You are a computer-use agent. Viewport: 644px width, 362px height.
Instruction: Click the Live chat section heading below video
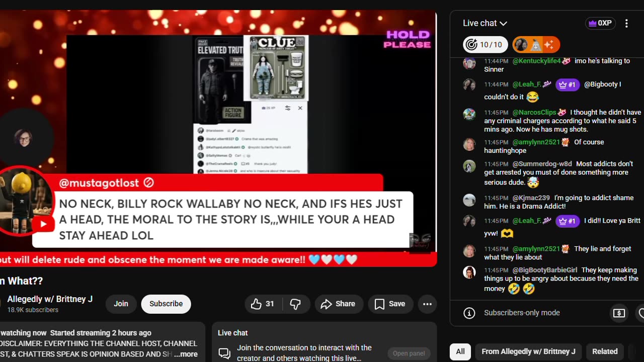click(232, 333)
